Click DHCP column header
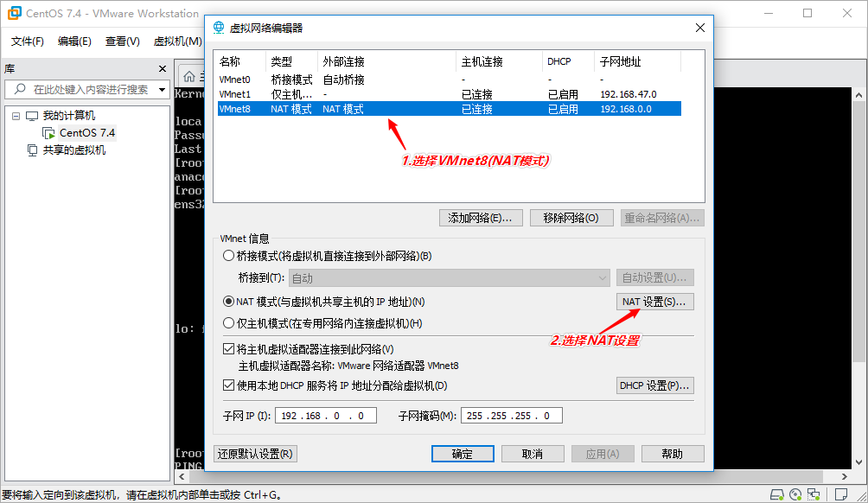This screenshot has width=868, height=503. pyautogui.click(x=569, y=61)
